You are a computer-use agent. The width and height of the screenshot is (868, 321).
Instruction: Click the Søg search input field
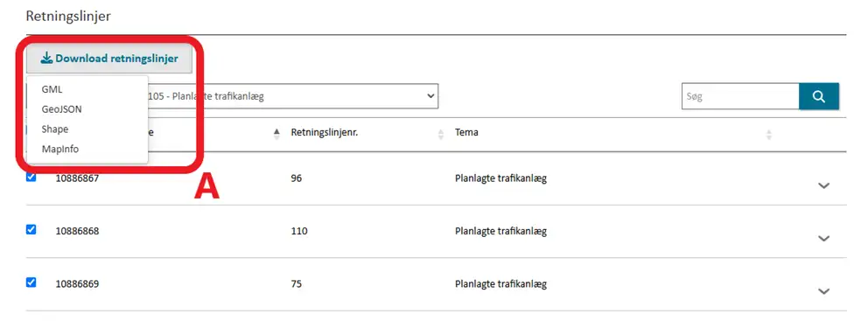tap(740, 96)
